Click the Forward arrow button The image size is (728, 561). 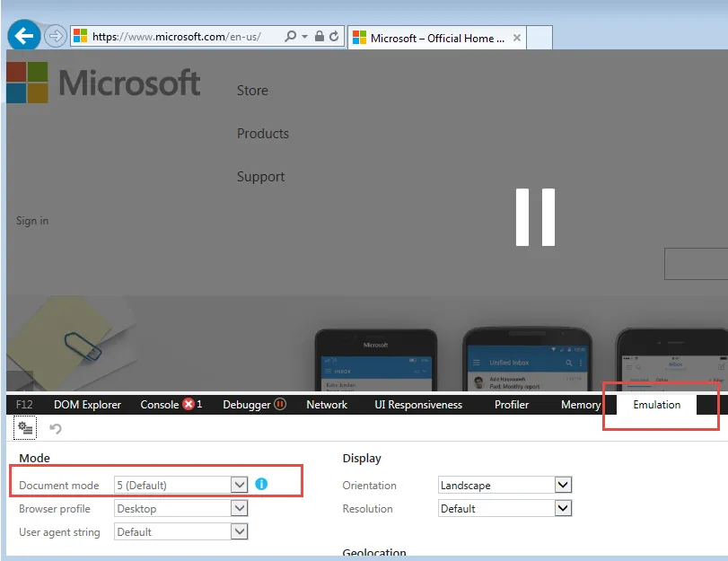point(56,36)
